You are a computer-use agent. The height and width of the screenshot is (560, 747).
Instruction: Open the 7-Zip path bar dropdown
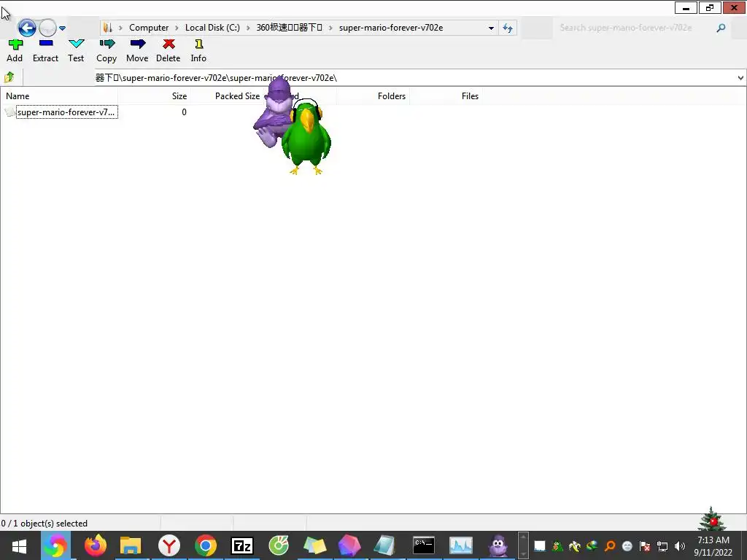pyautogui.click(x=740, y=77)
